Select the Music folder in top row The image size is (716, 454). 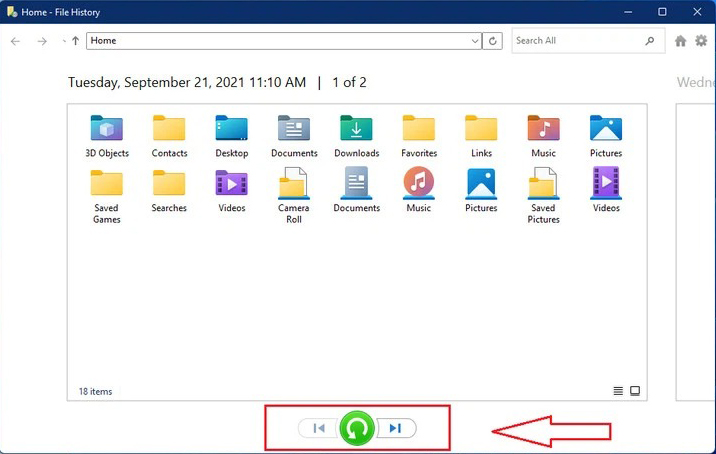click(x=543, y=137)
